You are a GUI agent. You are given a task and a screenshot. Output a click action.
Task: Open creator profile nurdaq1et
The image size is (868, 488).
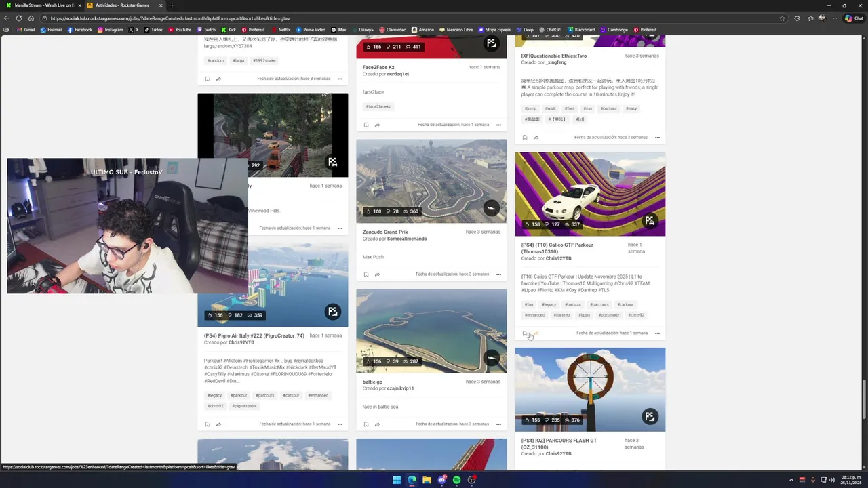coord(398,74)
